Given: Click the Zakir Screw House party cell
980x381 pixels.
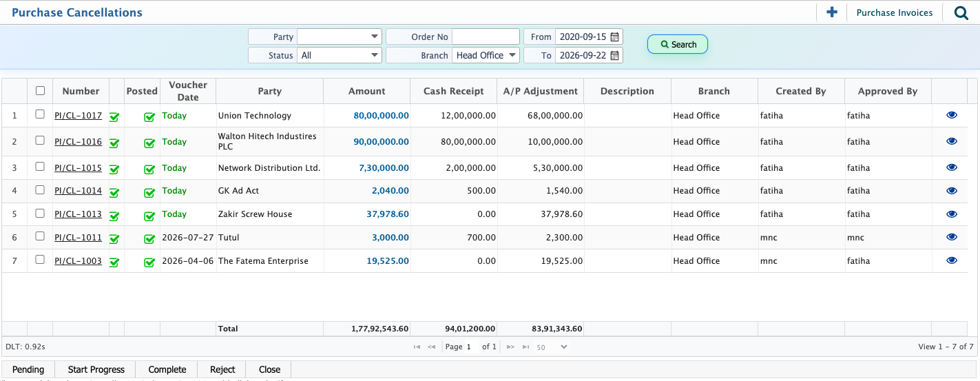Looking at the screenshot, I should click(269, 214).
